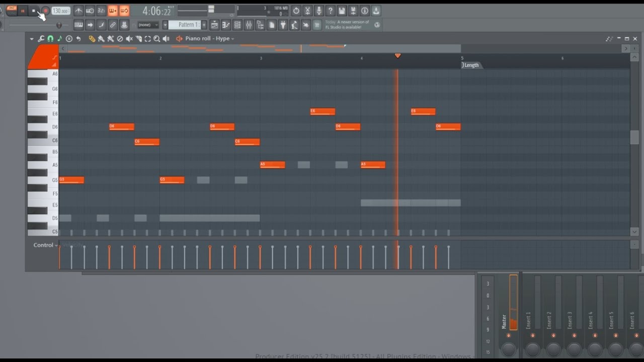The height and width of the screenshot is (362, 644).
Task: Select the zoom magnifier tool
Action: 156,39
